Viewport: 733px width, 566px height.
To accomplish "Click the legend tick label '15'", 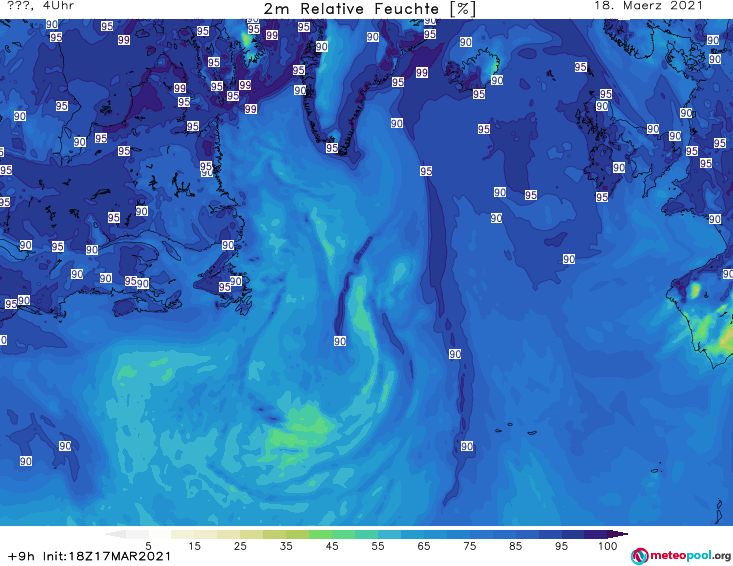I will pyautogui.click(x=194, y=546).
